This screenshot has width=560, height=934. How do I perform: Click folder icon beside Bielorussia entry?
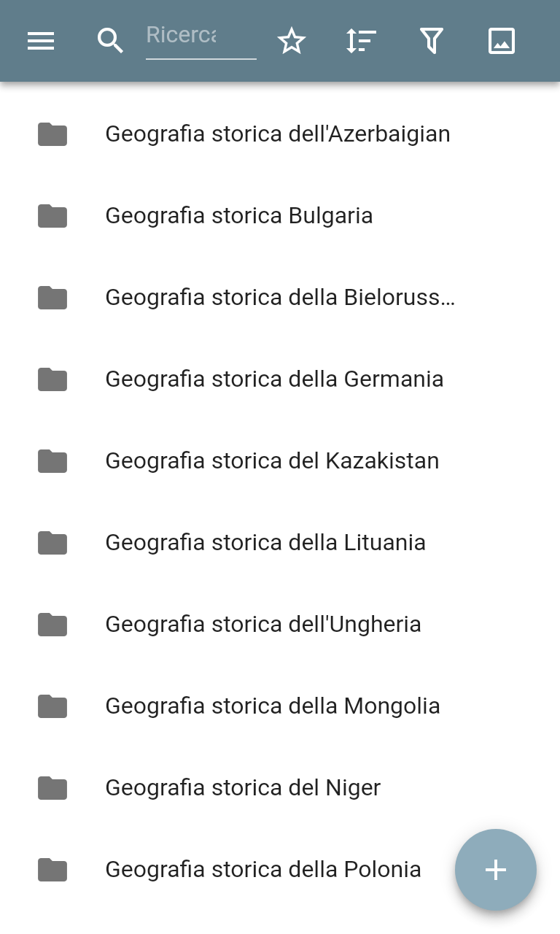(52, 298)
